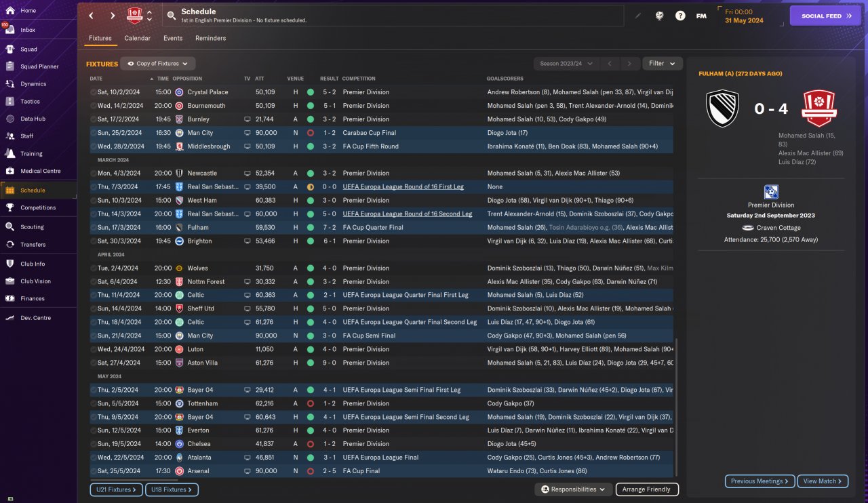Click the TV icon in the Burnley row
The height and width of the screenshot is (503, 868).
[x=248, y=119]
